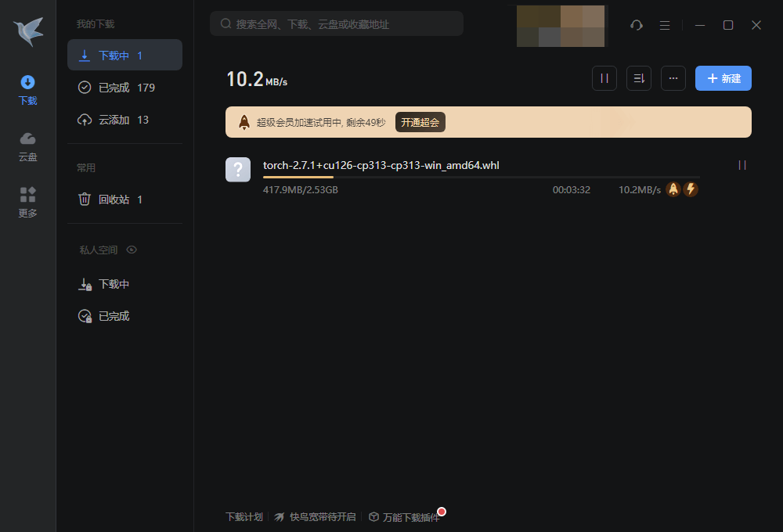This screenshot has height=532, width=783.
Task: Click the 开通超会 upgrade membership button
Action: (420, 122)
